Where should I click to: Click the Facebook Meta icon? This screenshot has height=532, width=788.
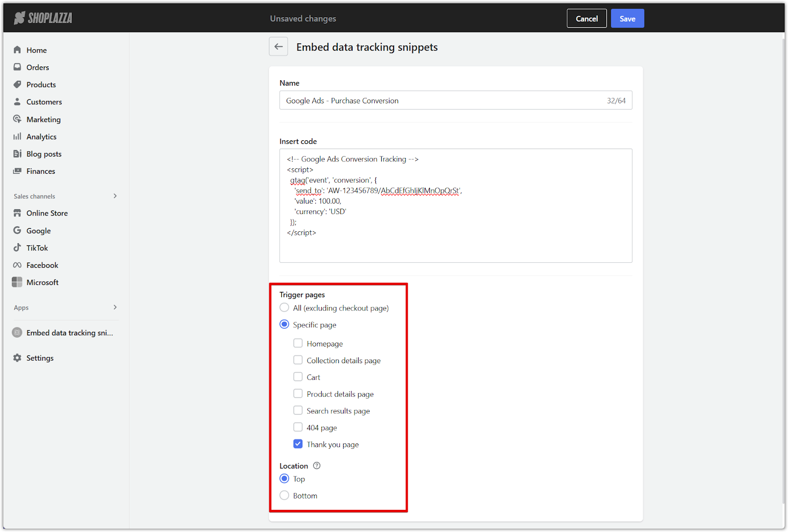[x=17, y=265]
